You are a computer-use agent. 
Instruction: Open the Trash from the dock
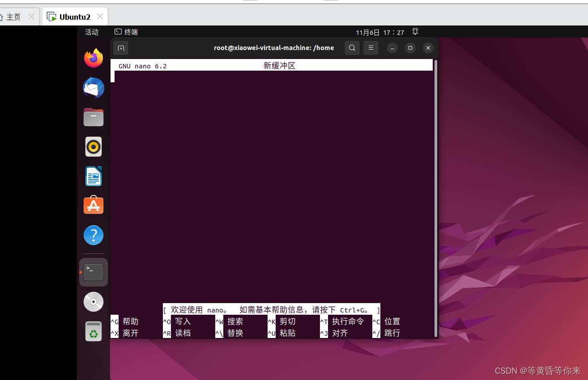93,331
